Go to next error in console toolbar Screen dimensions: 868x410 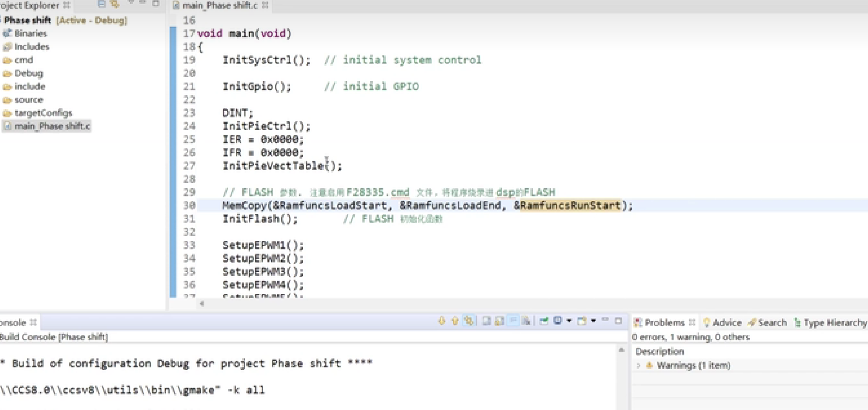[x=442, y=321]
